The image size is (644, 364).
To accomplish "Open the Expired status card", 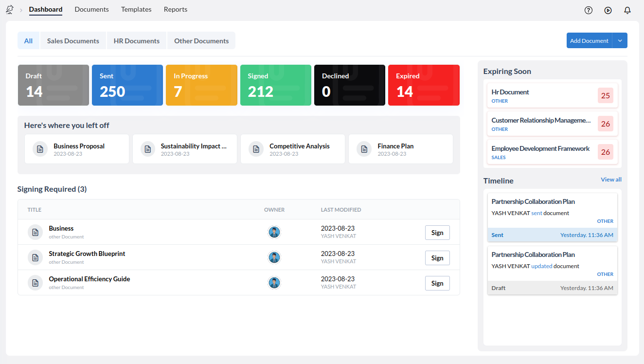I will (424, 85).
